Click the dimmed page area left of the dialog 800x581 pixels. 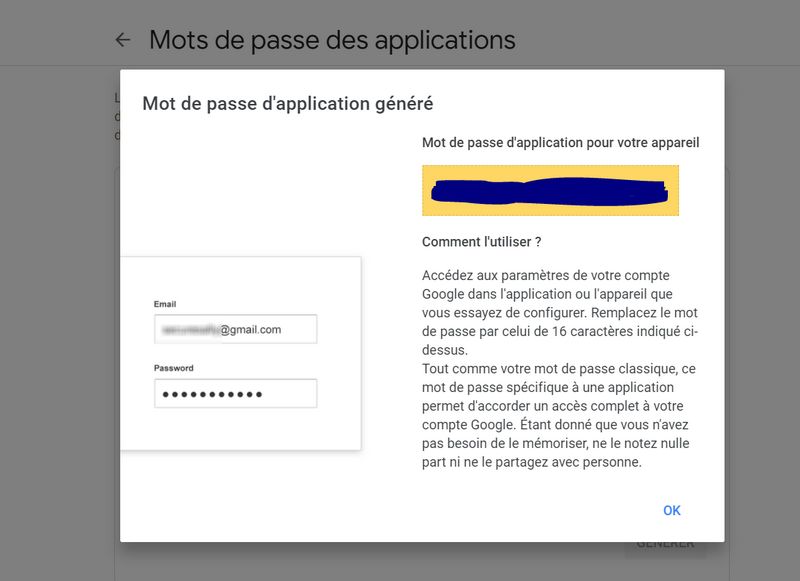coord(60,300)
